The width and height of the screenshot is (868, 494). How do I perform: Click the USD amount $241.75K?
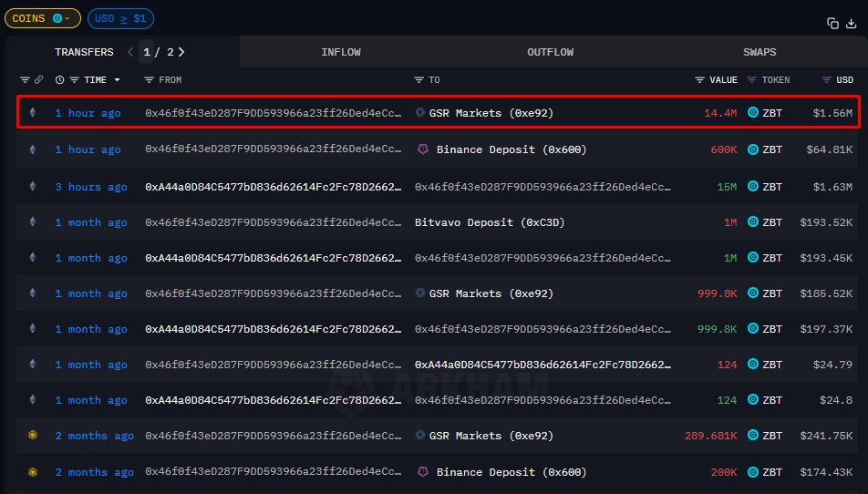click(x=826, y=436)
